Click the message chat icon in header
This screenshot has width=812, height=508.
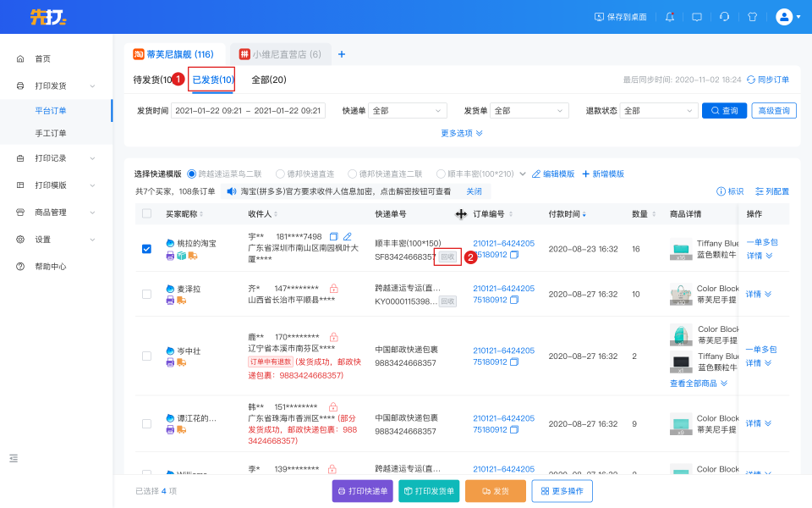point(697,16)
